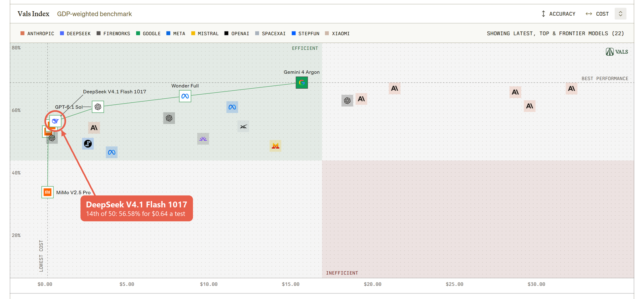
Task: Open the Vals logo in chart corner
Action: pos(617,52)
